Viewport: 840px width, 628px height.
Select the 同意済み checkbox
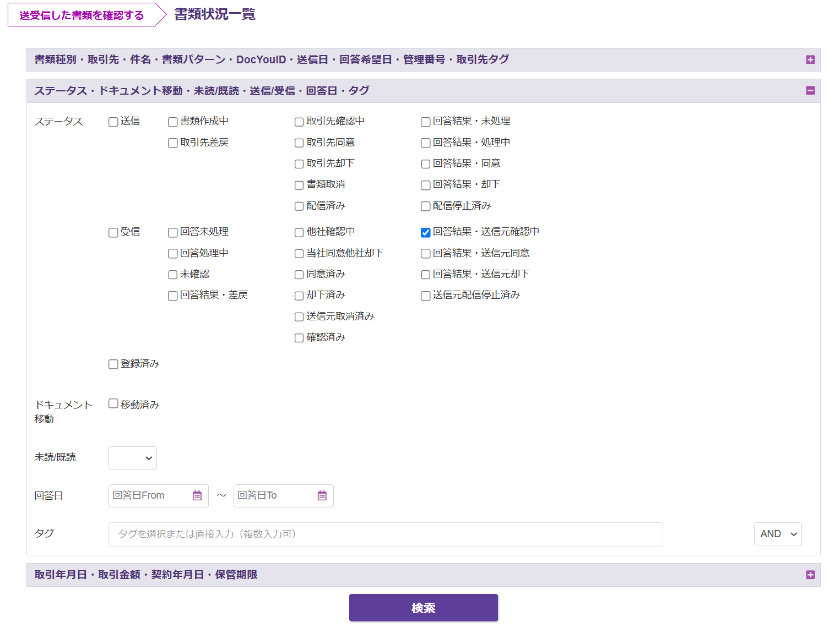pos(299,275)
